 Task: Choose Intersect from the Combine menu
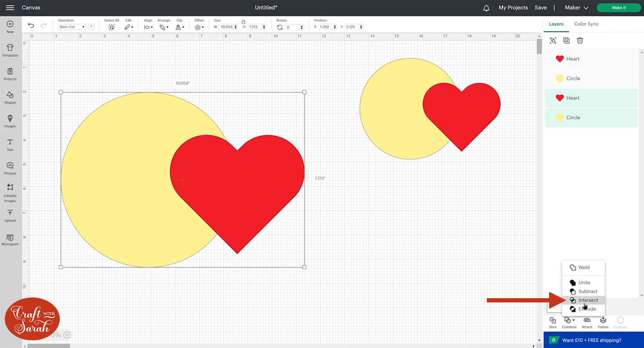coord(588,300)
